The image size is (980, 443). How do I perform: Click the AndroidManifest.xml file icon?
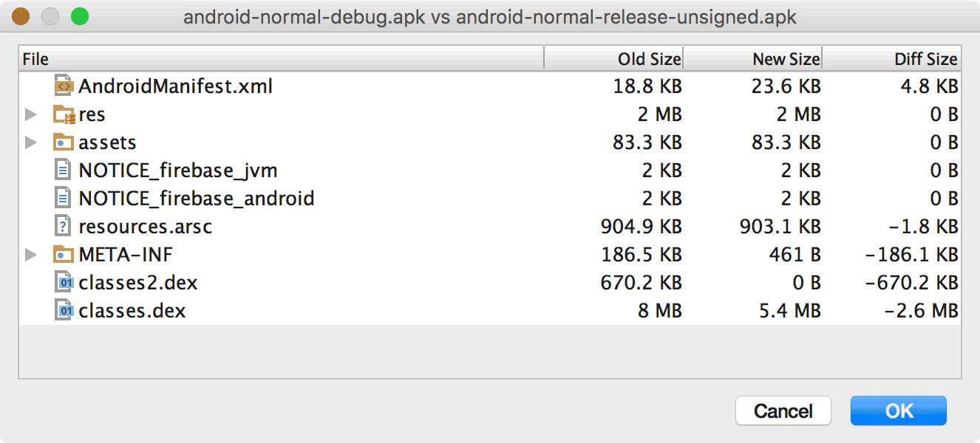click(63, 86)
